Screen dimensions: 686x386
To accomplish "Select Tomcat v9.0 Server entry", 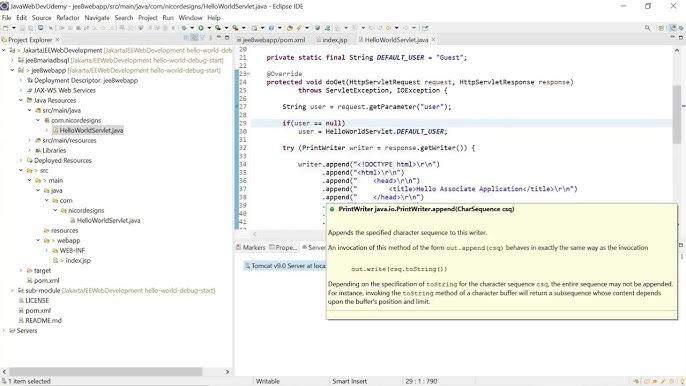I will (284, 266).
